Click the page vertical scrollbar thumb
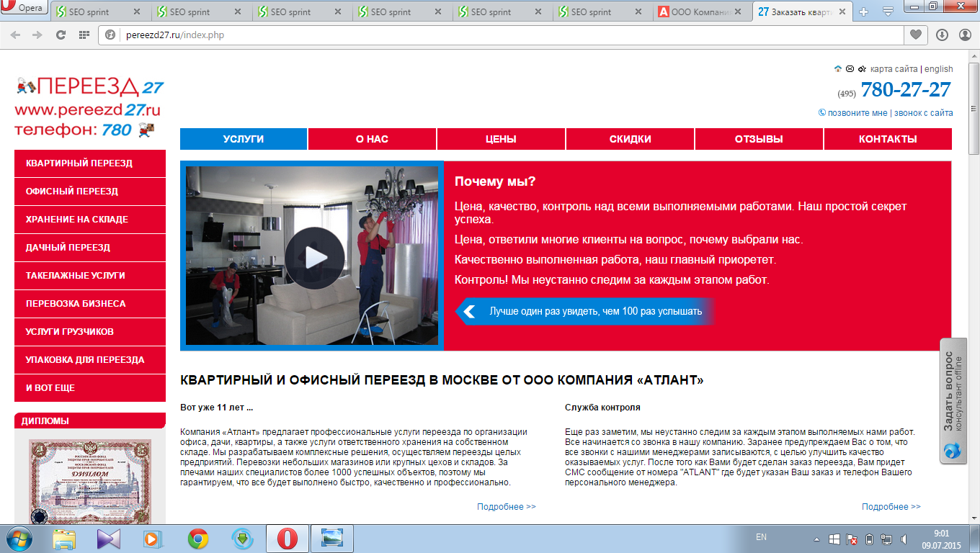The image size is (980, 553). pos(974,108)
